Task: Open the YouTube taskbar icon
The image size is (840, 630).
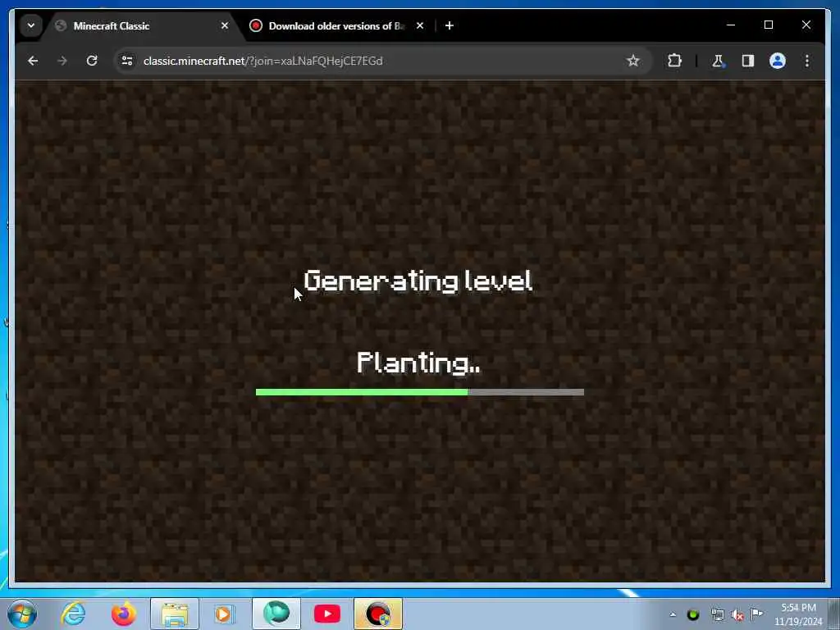Action: click(x=327, y=614)
